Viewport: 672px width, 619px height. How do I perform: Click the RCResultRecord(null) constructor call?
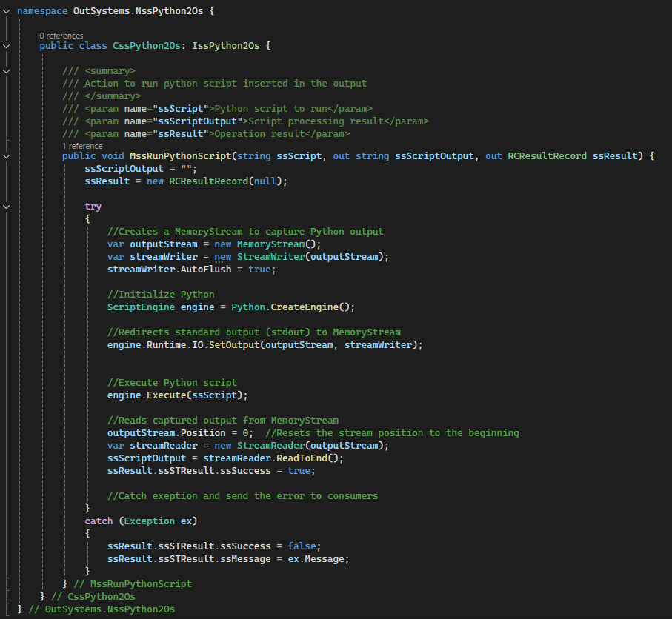pos(225,181)
